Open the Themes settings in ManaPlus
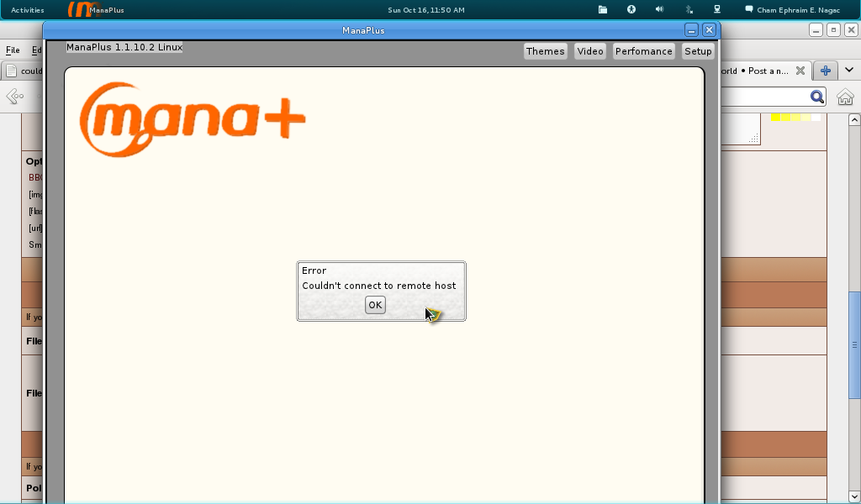Image resolution: width=861 pixels, height=504 pixels. point(545,51)
